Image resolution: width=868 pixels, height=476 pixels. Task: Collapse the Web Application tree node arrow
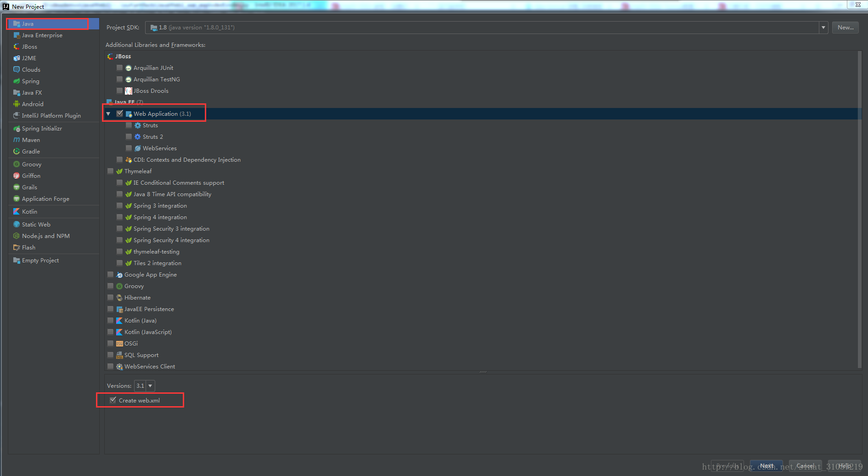(x=108, y=113)
